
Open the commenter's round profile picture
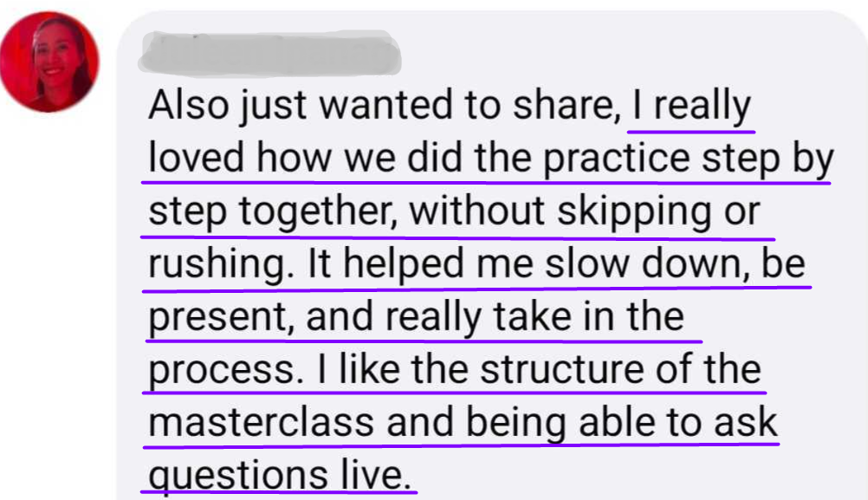pyautogui.click(x=49, y=62)
